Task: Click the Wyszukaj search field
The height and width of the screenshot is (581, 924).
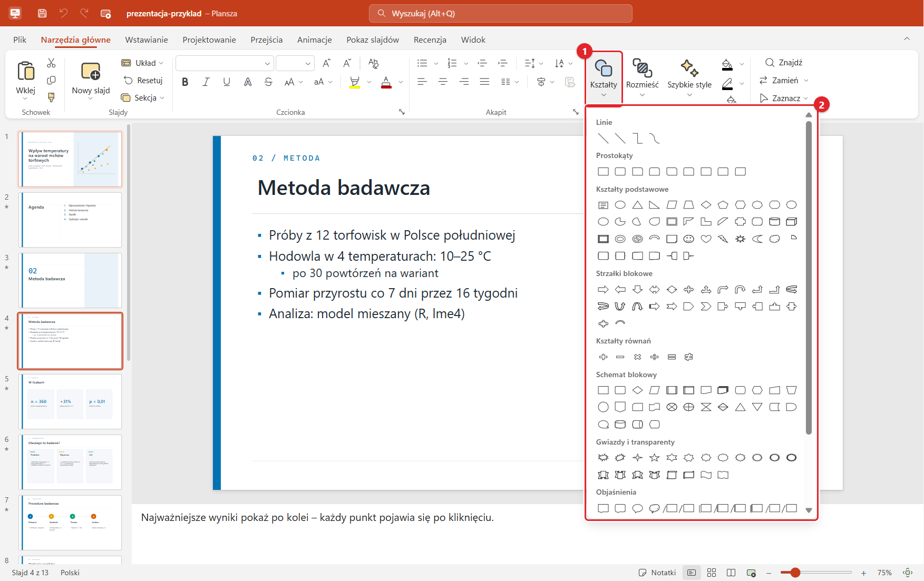Action: (x=501, y=13)
